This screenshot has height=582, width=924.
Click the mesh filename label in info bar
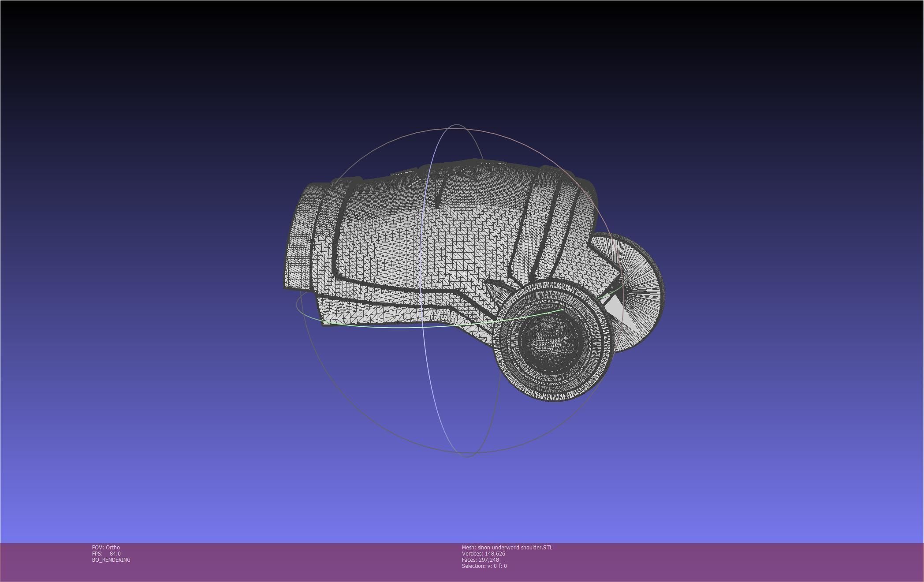pyautogui.click(x=507, y=548)
